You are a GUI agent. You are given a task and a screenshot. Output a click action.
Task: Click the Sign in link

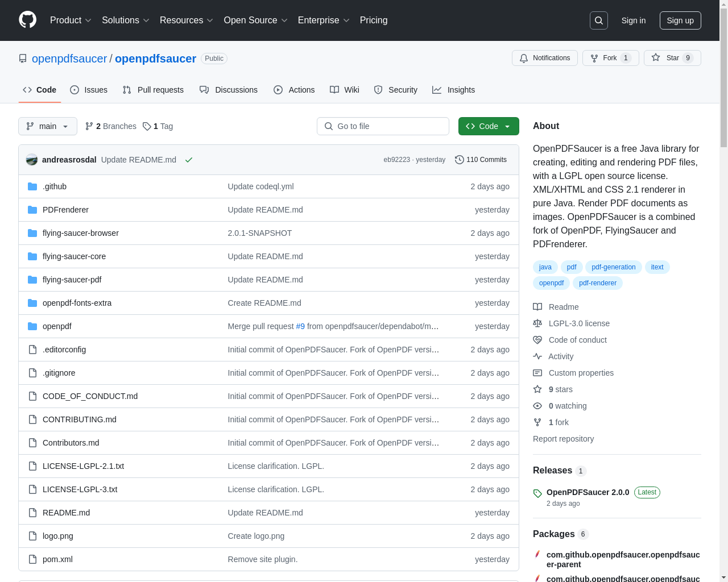[634, 20]
